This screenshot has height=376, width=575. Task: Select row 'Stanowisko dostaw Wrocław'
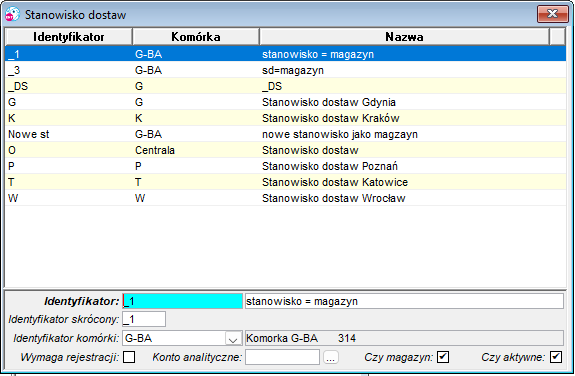point(286,198)
